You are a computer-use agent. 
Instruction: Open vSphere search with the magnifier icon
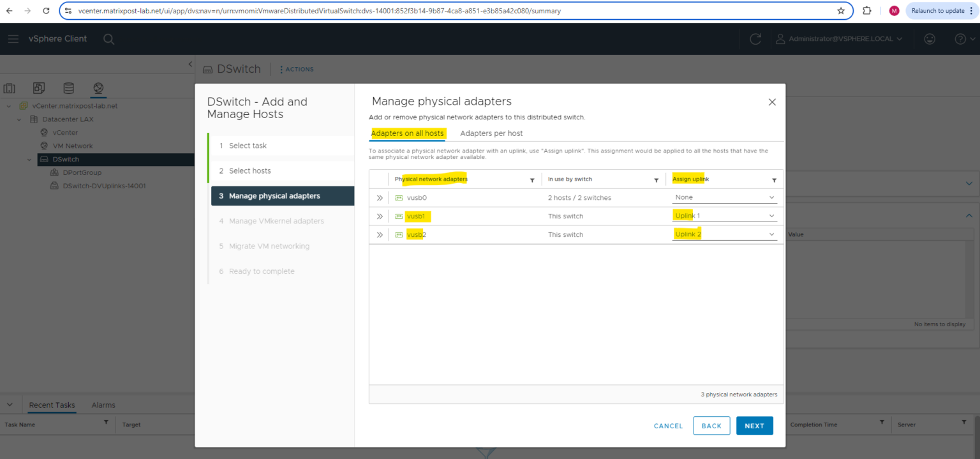[x=108, y=39]
